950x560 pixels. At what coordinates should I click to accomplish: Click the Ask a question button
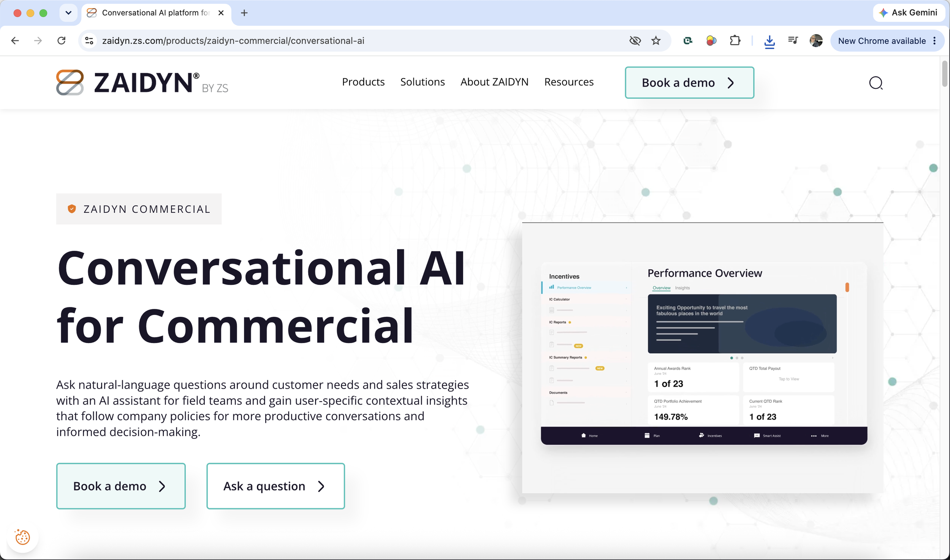point(275,486)
